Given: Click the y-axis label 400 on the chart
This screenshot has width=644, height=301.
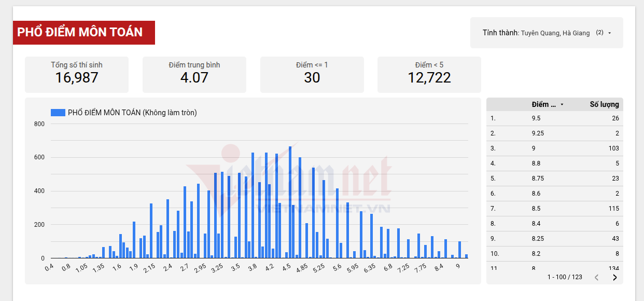Looking at the screenshot, I should coord(39,191).
